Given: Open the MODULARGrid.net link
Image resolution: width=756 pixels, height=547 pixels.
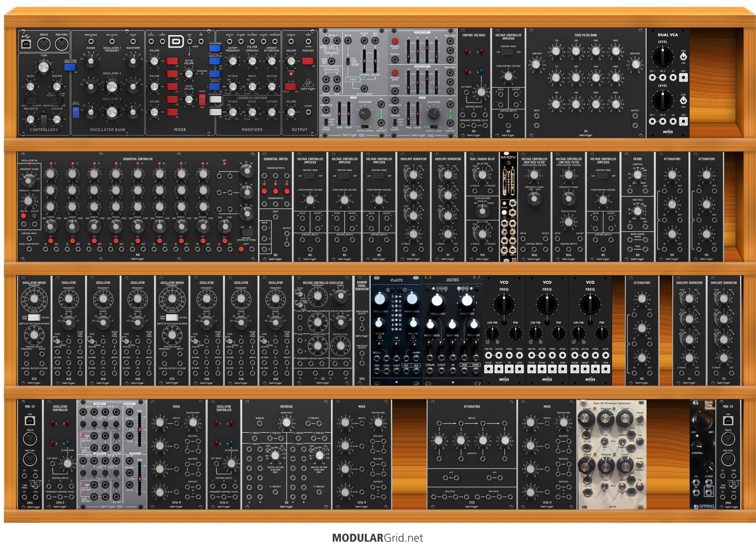Looking at the screenshot, I should pyautogui.click(x=378, y=538).
